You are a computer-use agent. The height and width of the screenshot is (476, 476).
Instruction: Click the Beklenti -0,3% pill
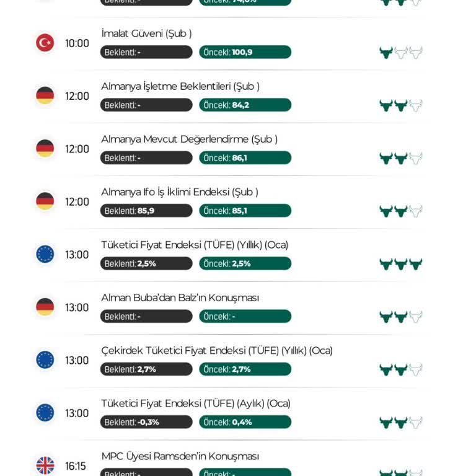146,422
